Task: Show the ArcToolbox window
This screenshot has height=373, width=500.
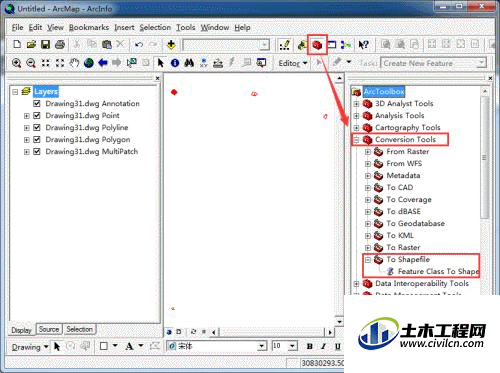Action: pos(317,45)
